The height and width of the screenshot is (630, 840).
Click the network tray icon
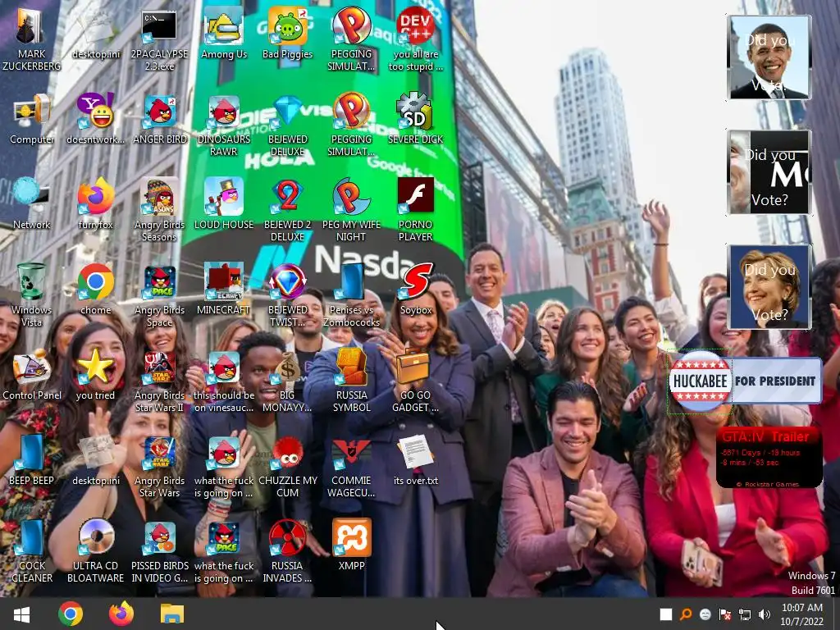click(745, 614)
